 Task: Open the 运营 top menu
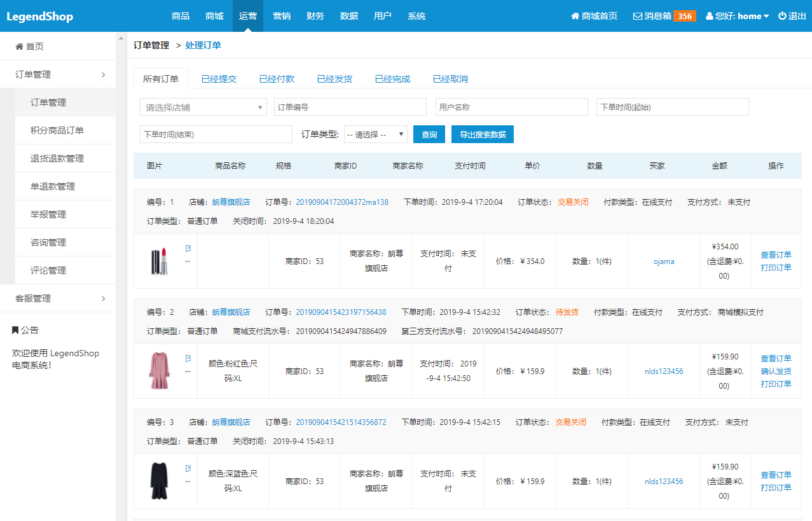(x=248, y=16)
